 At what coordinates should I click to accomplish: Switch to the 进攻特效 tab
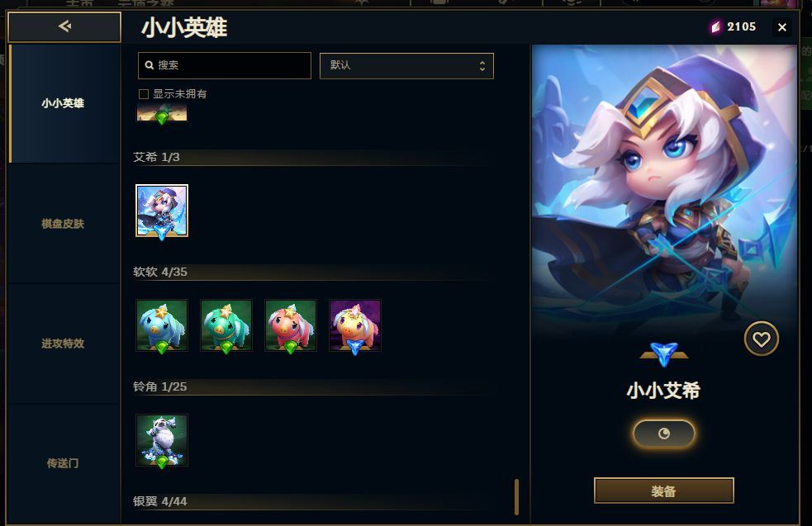(63, 344)
